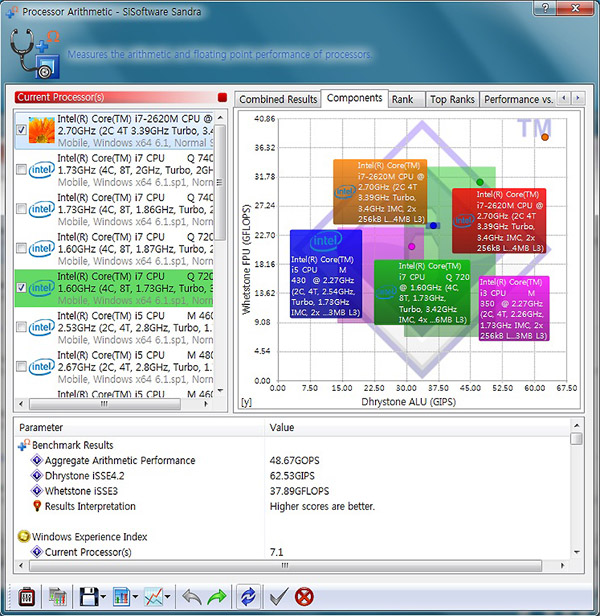The image size is (600, 616).
Task: Check the i5 M 480 2.67GHz checkbox
Action: pyautogui.click(x=21, y=367)
